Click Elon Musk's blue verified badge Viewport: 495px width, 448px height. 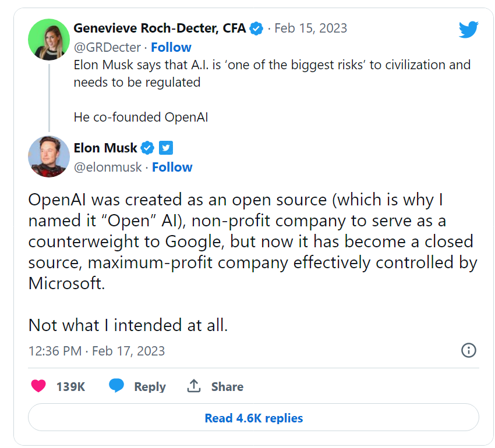pos(148,148)
